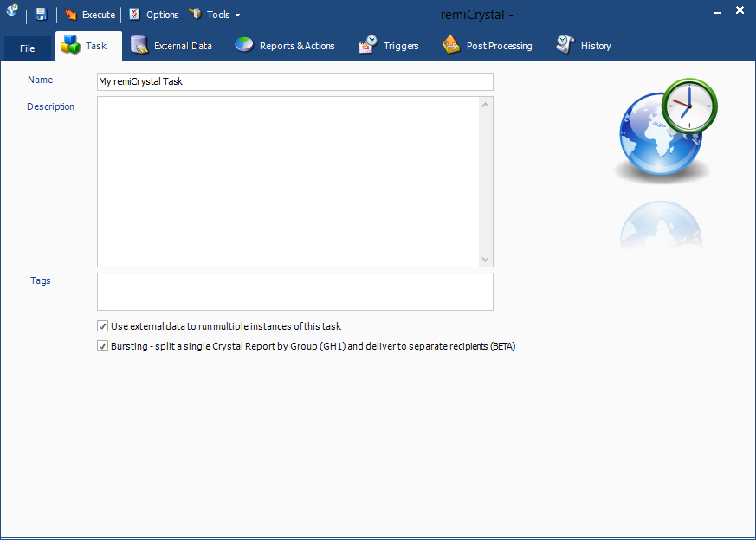Open the File menu tab
Screen dimensions: 756x540
click(27, 48)
